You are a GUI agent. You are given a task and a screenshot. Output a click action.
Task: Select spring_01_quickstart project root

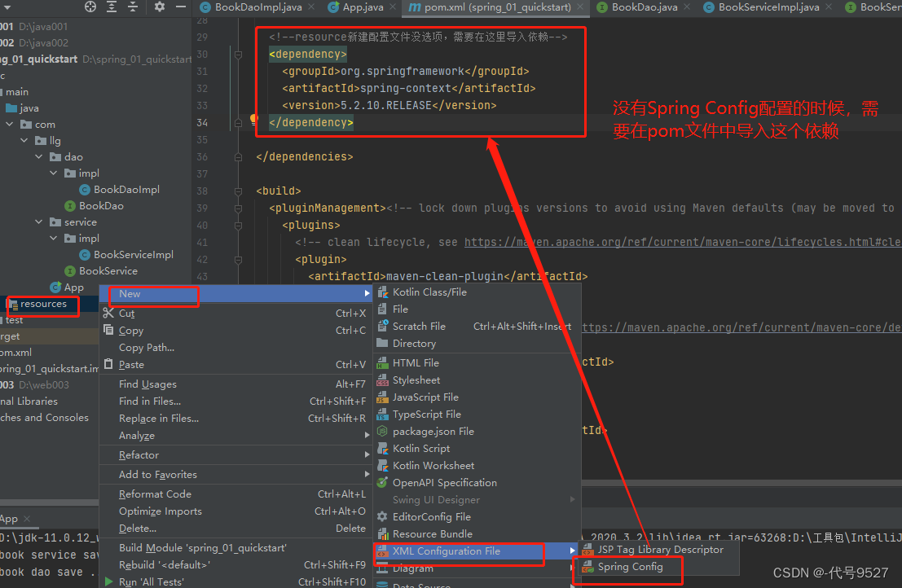tap(39, 59)
